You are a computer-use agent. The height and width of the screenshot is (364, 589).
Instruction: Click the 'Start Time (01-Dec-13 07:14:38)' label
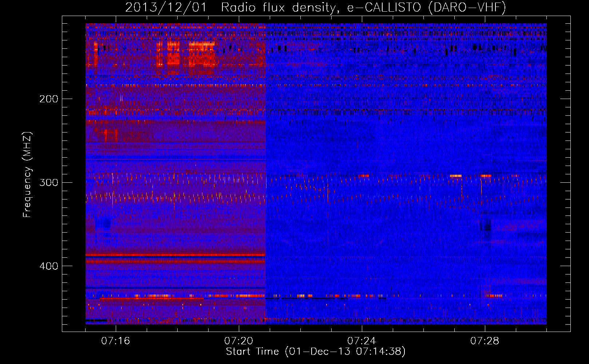click(x=316, y=352)
